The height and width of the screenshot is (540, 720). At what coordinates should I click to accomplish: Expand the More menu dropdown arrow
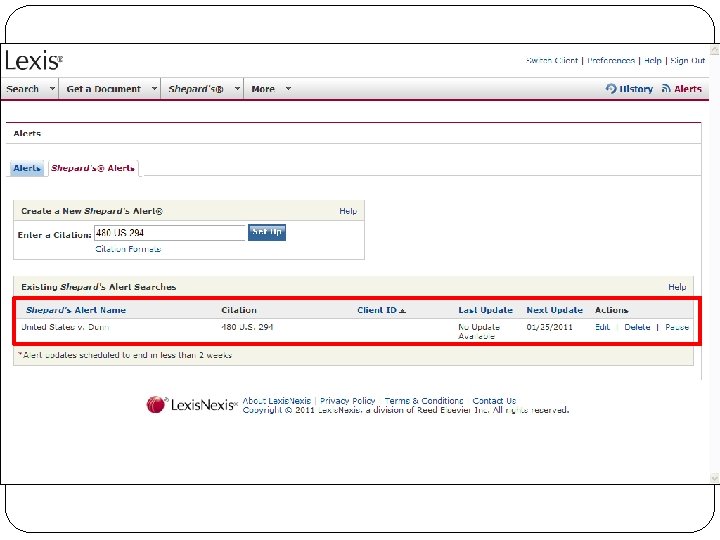pyautogui.click(x=288, y=88)
